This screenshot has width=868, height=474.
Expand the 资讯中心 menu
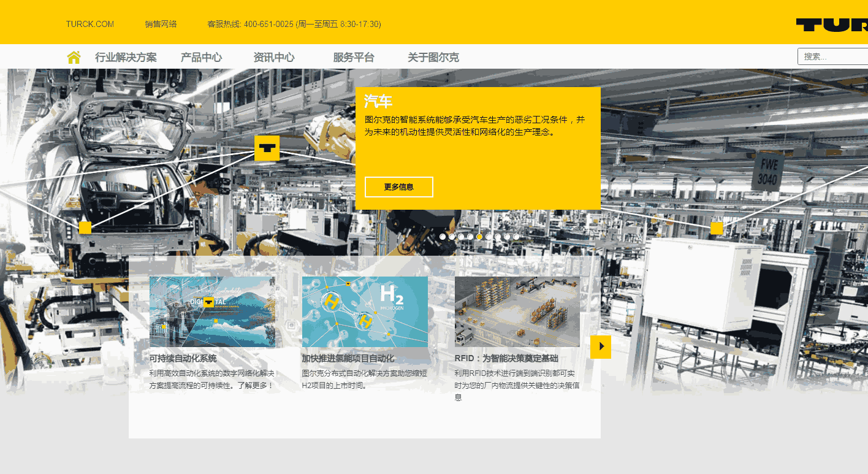click(x=274, y=58)
